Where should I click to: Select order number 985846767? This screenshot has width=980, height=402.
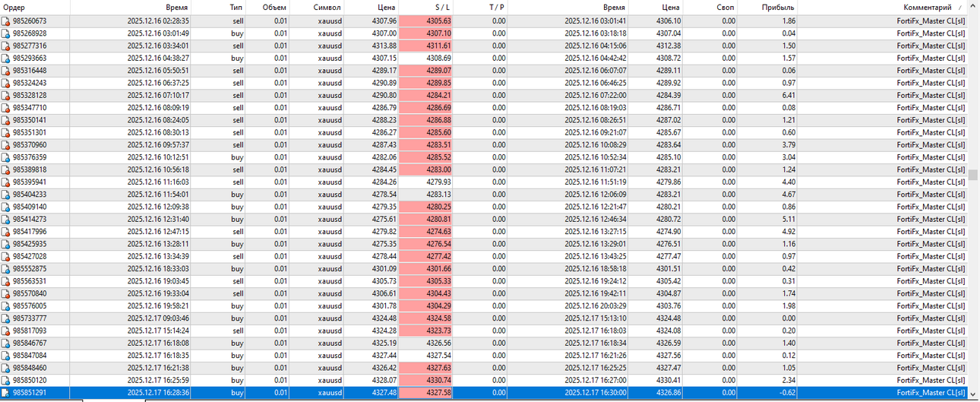pos(30,343)
